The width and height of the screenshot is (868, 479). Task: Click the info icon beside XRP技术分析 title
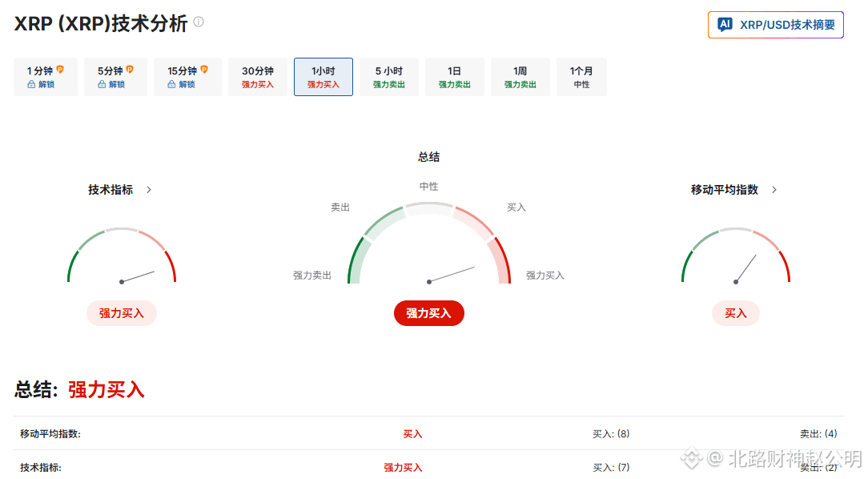click(x=199, y=22)
